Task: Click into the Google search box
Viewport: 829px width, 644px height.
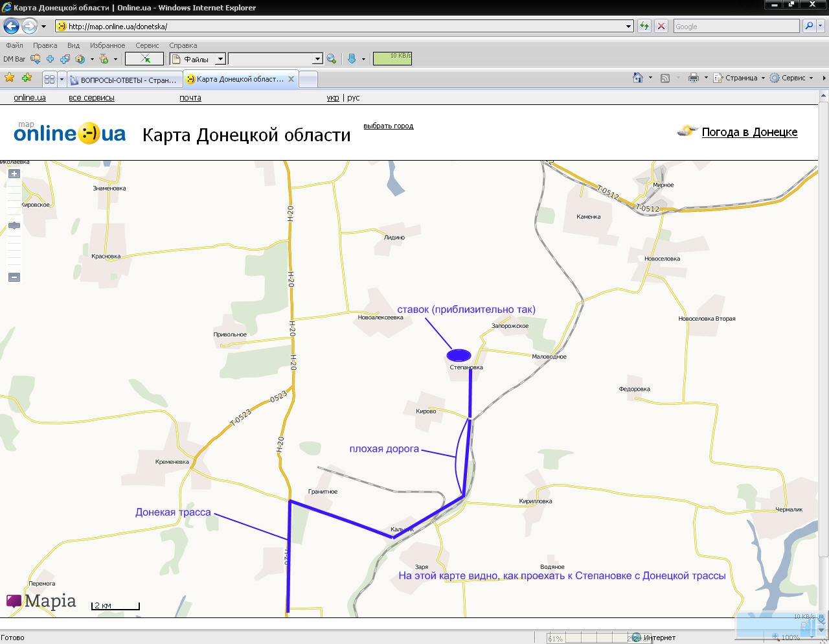Action: coord(735,27)
